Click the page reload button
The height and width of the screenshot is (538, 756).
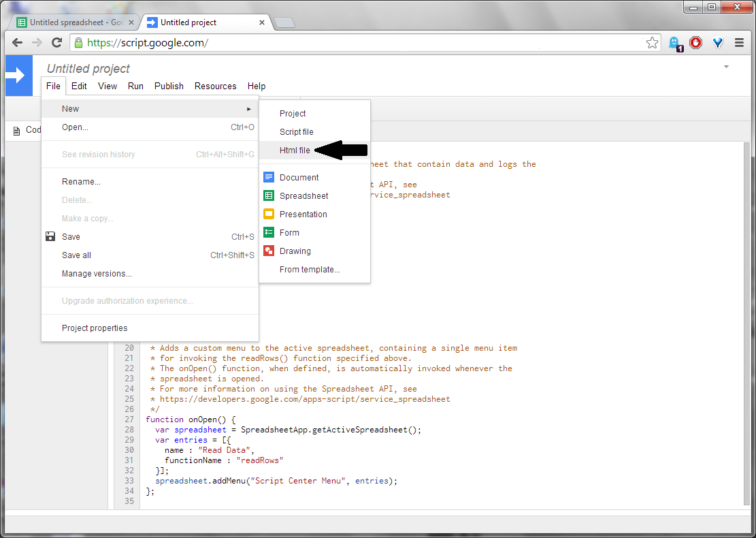pyautogui.click(x=56, y=42)
